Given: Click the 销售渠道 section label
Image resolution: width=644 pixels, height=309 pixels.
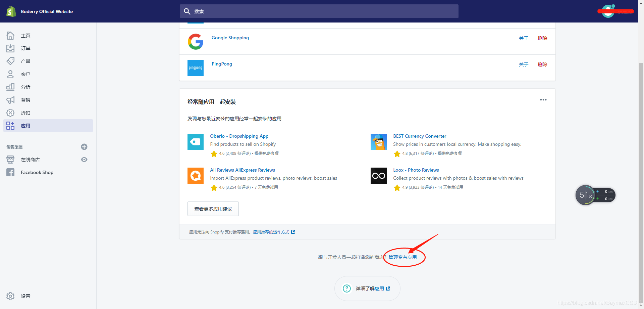Looking at the screenshot, I should tap(14, 147).
